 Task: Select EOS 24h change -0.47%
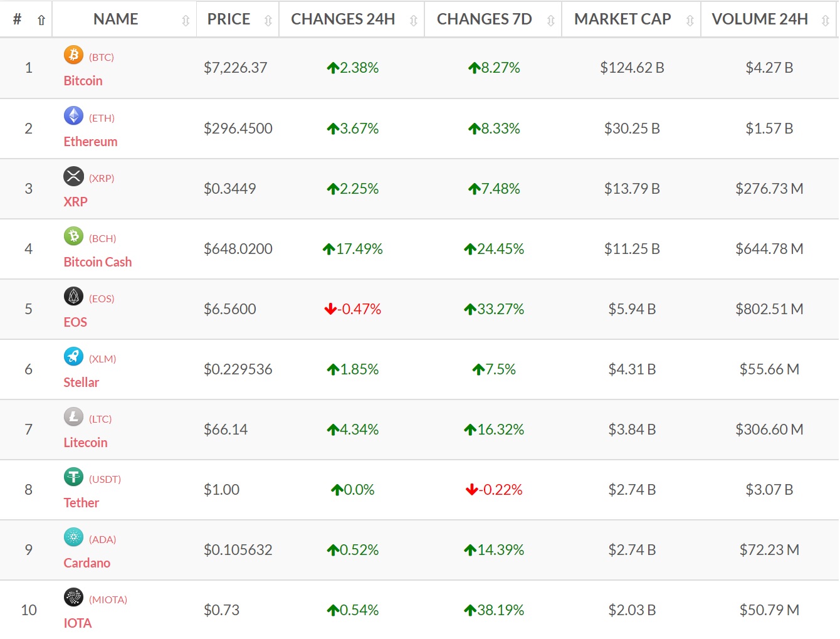pyautogui.click(x=352, y=309)
